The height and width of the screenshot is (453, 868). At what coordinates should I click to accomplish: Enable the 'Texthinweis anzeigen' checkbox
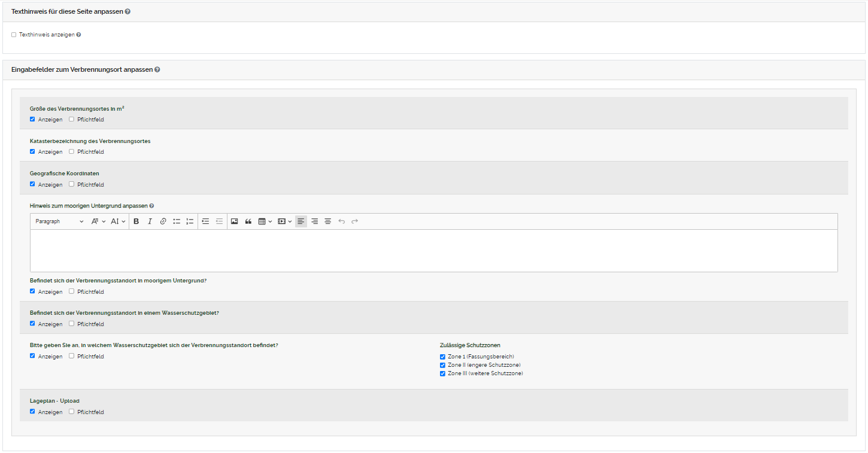coord(14,35)
